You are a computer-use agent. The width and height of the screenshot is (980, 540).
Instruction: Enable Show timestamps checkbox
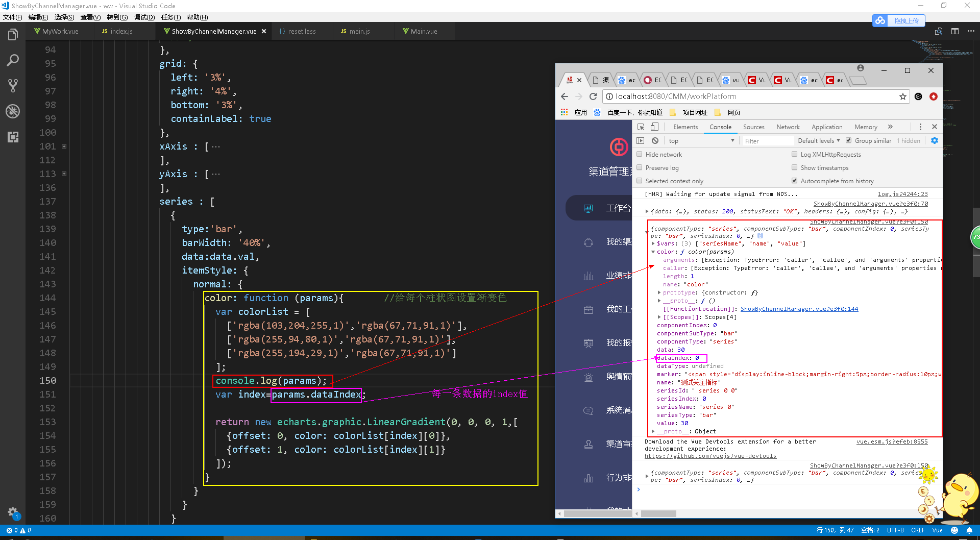click(x=794, y=167)
